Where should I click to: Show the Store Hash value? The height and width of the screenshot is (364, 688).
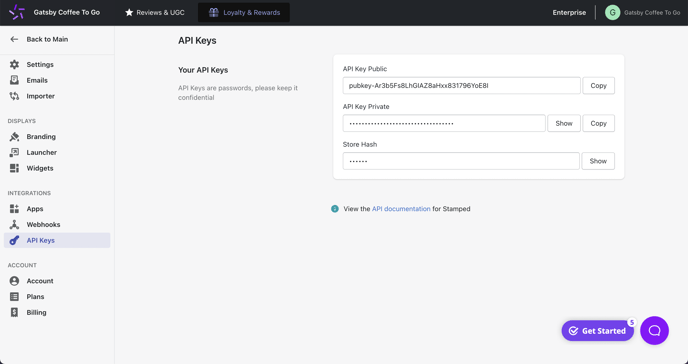tap(598, 161)
